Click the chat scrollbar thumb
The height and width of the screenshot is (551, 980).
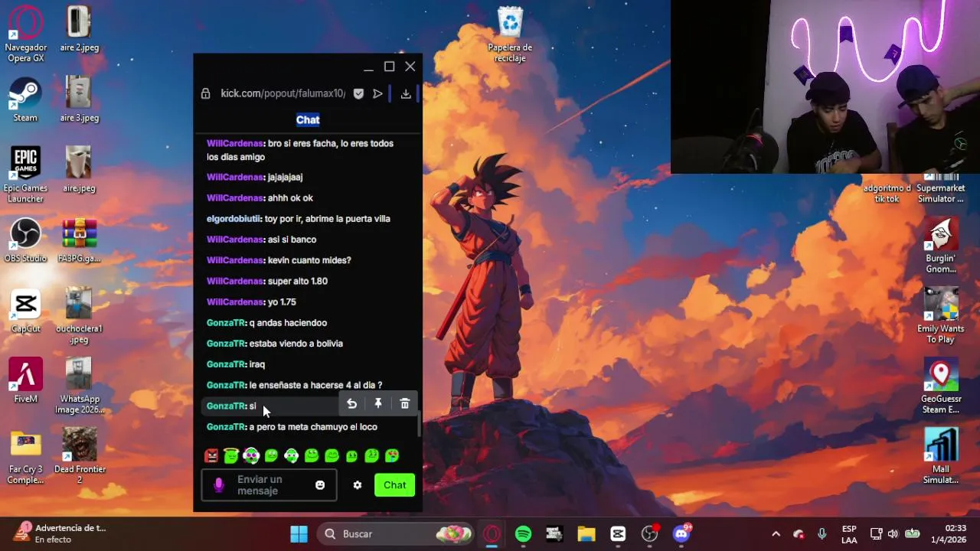419,425
